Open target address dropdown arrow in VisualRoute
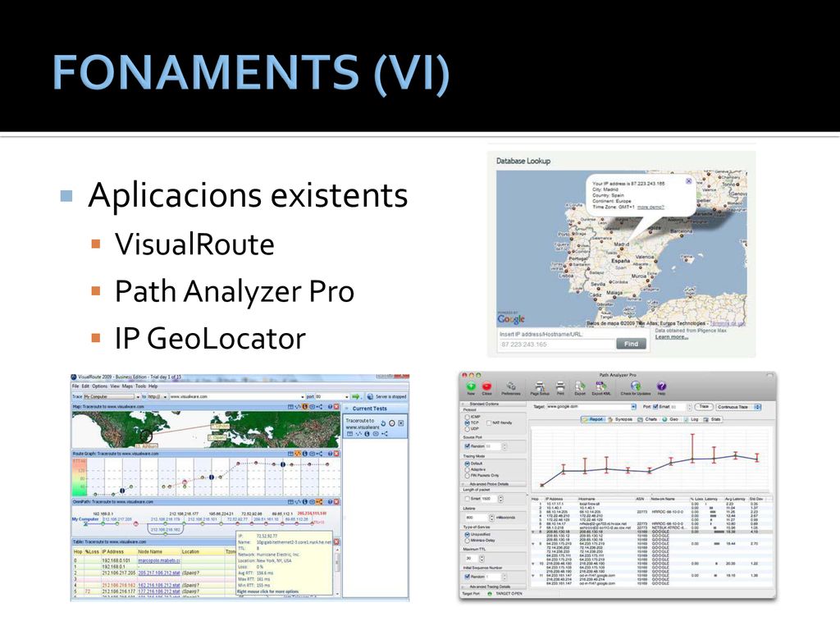840x630 pixels. (303, 397)
